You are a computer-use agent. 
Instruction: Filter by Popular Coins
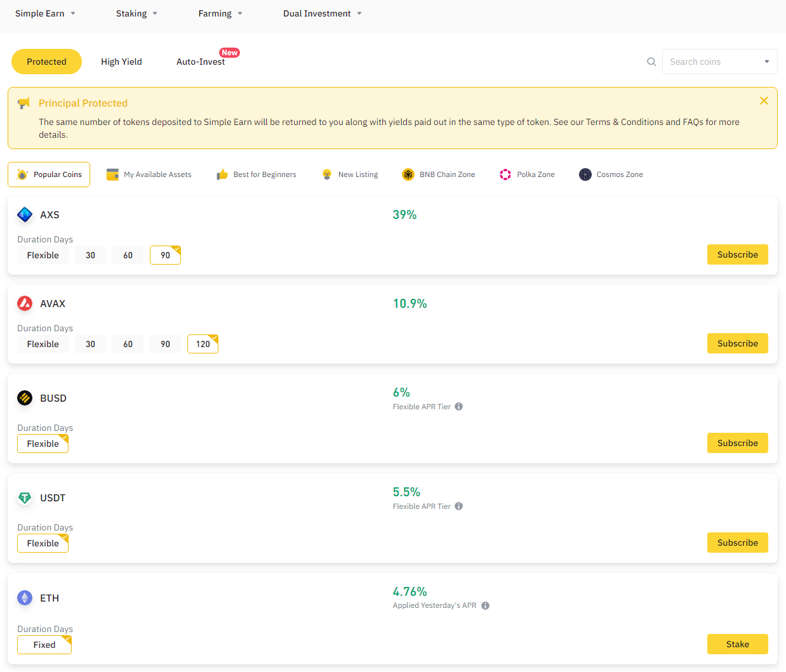tap(49, 175)
